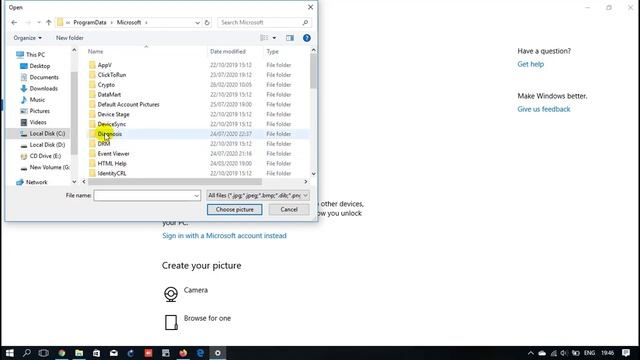Click the search magnifier in Search Microsoft box
Screen dimensions: 640x360
coord(305,22)
